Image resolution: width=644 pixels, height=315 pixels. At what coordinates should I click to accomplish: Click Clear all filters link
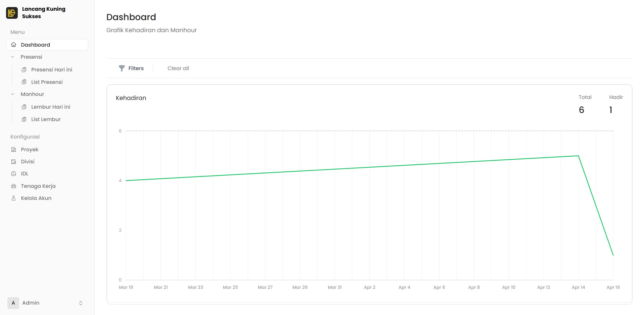click(178, 68)
